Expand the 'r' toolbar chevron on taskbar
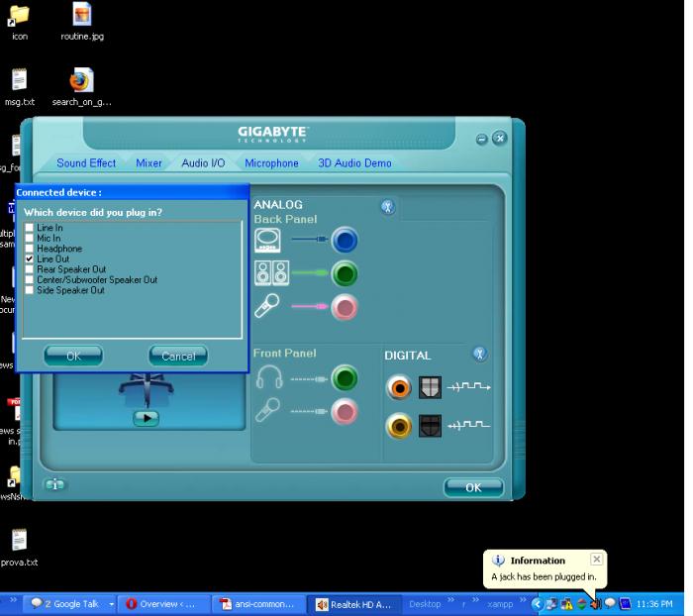 [x=475, y=600]
